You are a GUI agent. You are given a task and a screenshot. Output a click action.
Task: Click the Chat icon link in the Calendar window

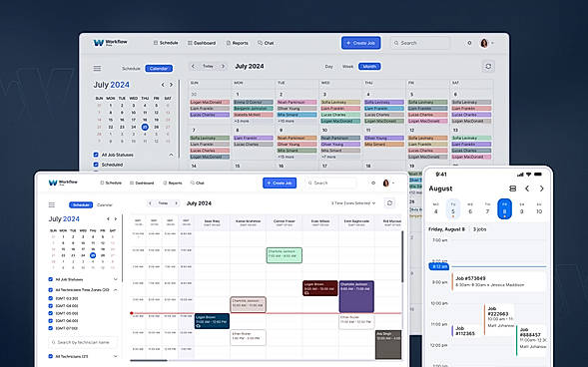[266, 43]
